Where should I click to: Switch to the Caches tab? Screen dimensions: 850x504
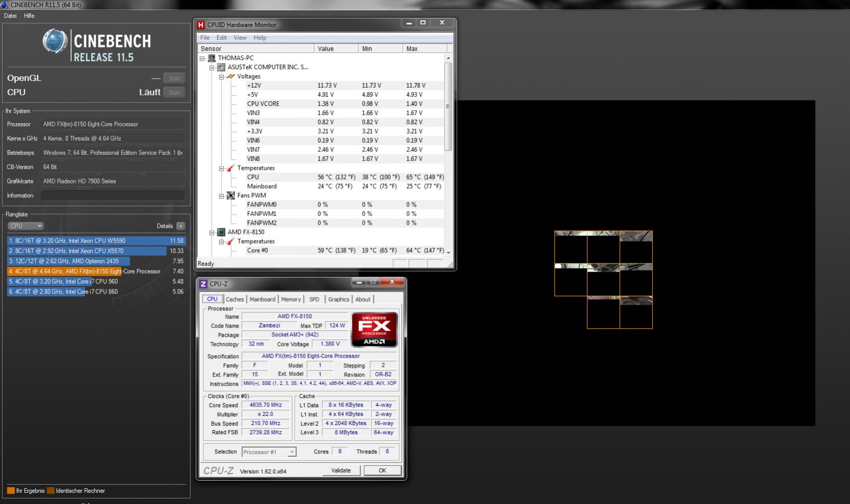point(235,300)
